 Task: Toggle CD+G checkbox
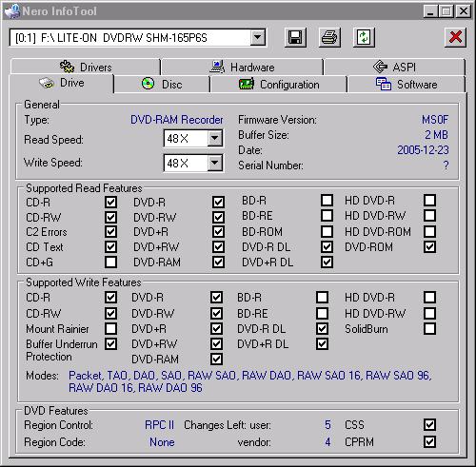coord(110,262)
